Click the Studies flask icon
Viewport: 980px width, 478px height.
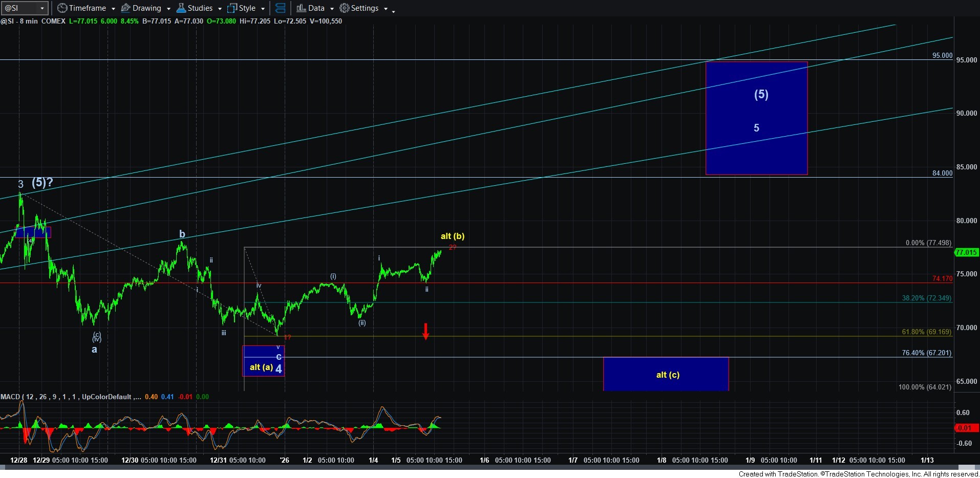click(181, 8)
